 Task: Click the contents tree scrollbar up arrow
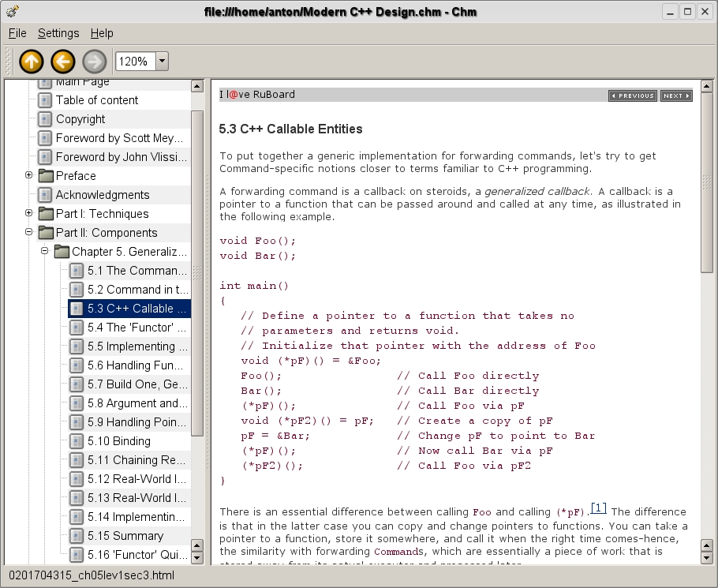point(197,86)
